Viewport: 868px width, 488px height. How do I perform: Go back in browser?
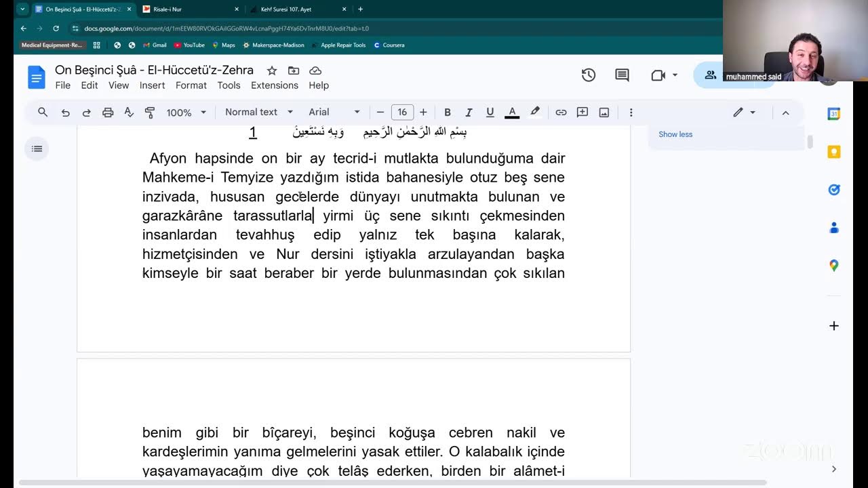pyautogui.click(x=24, y=28)
